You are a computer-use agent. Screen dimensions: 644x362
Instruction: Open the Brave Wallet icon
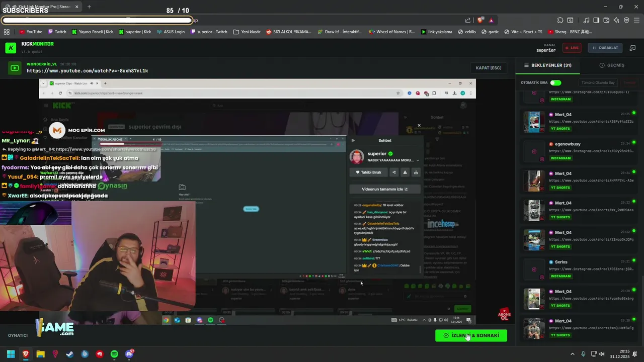point(606,20)
